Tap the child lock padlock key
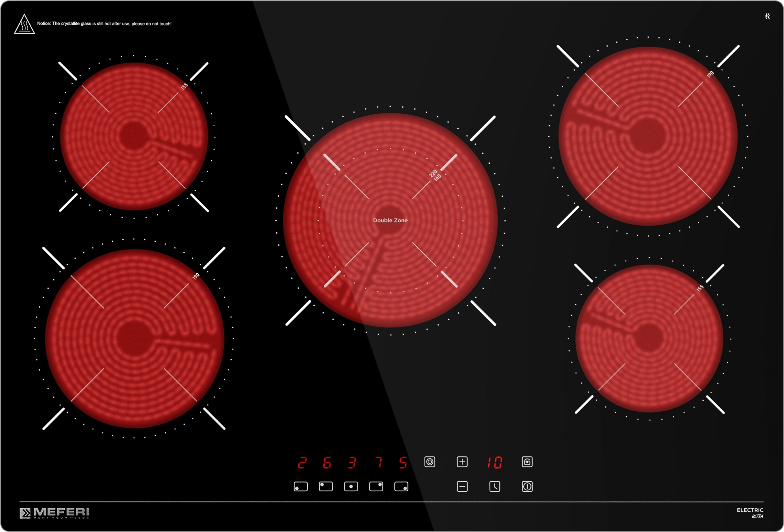This screenshot has height=532, width=784. point(527,462)
